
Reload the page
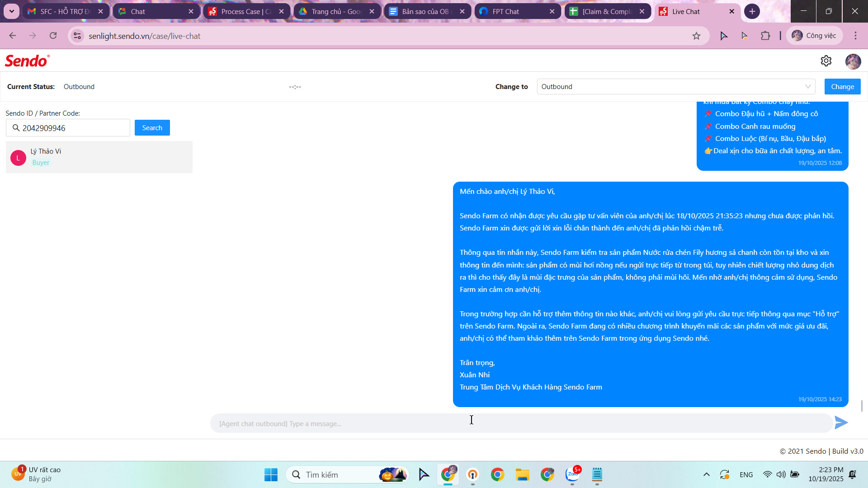(x=53, y=36)
